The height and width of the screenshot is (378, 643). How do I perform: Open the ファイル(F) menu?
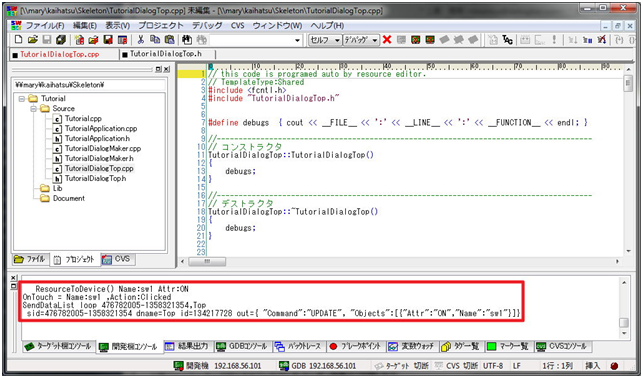click(x=45, y=25)
